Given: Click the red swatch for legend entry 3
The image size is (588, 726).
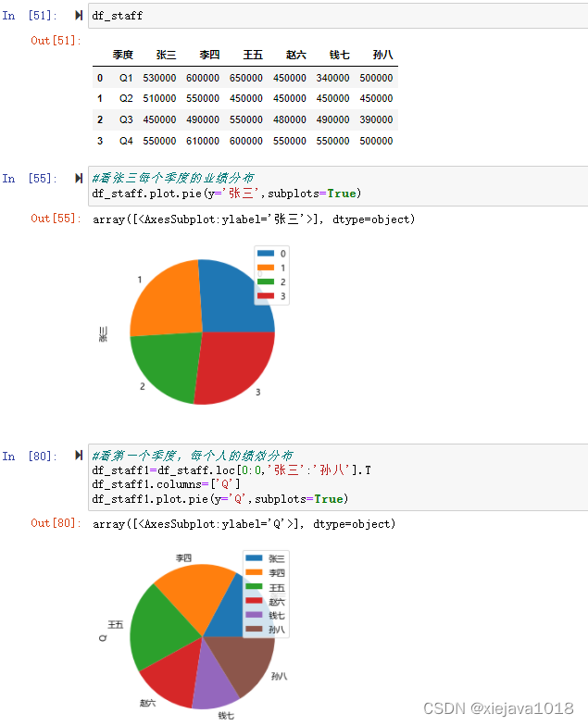Looking at the screenshot, I should [266, 295].
